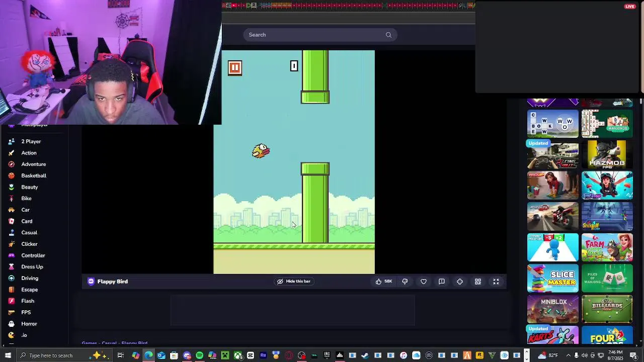Open the Piles of Mahjong thumbnail
Viewport: 644px width, 362px height.
[607, 279]
